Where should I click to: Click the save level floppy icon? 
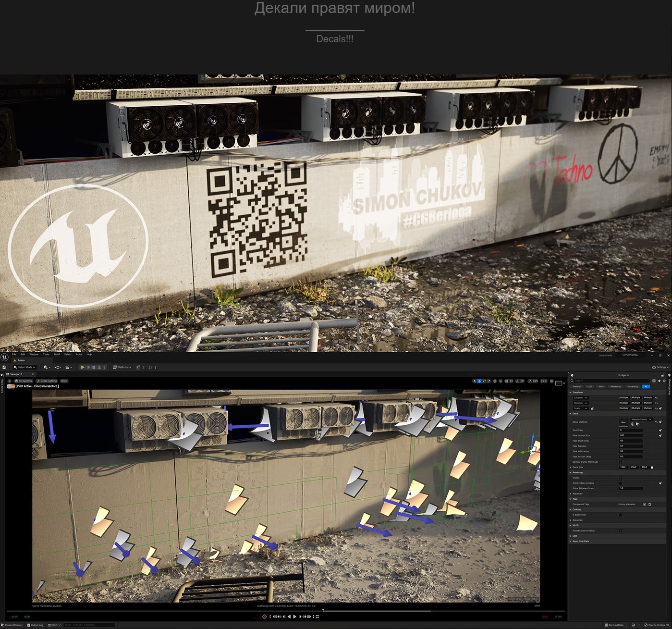coord(4,367)
